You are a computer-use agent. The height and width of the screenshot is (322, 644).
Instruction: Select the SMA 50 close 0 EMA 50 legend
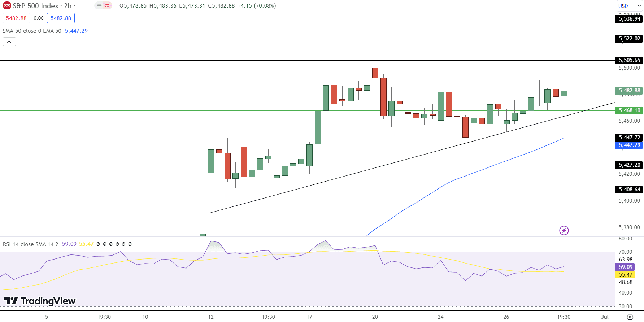(x=32, y=31)
